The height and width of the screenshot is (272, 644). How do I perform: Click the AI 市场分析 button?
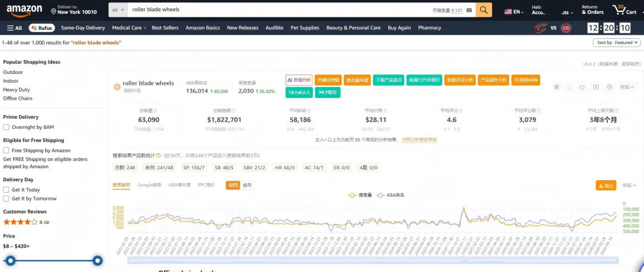299,80
